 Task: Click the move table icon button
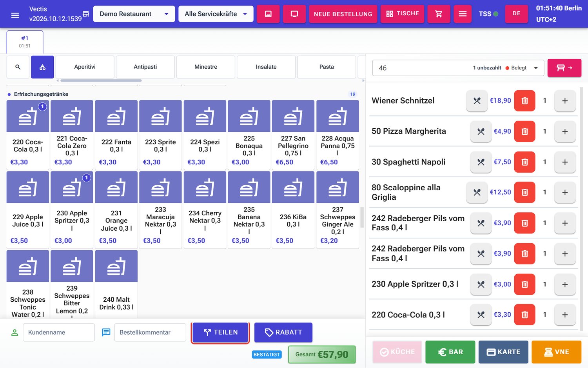pyautogui.click(x=564, y=68)
